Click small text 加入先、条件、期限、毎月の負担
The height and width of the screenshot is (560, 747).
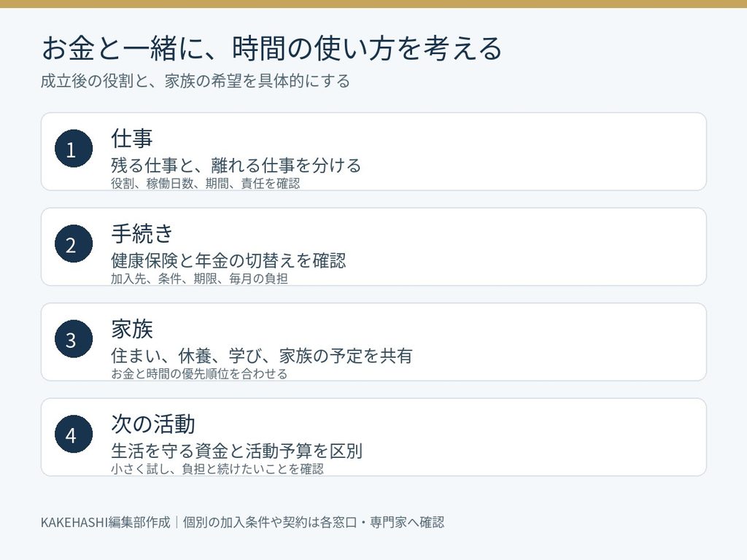tap(199, 279)
